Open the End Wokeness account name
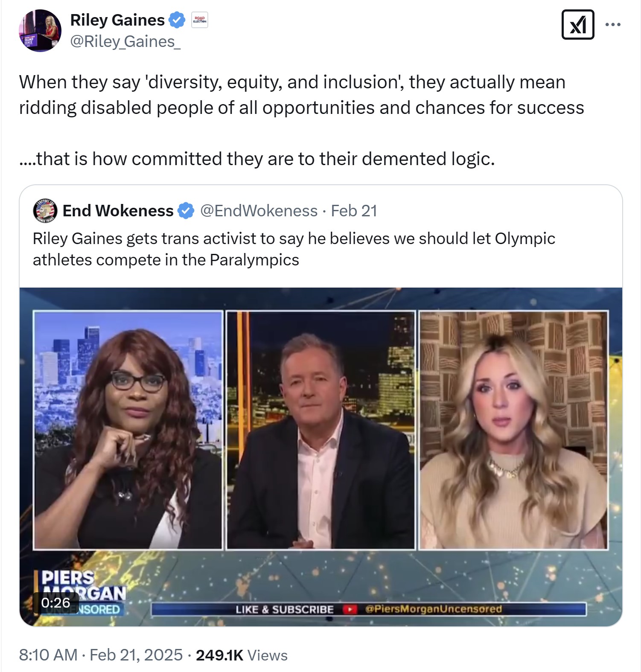Image resolution: width=641 pixels, height=672 pixels. point(118,211)
